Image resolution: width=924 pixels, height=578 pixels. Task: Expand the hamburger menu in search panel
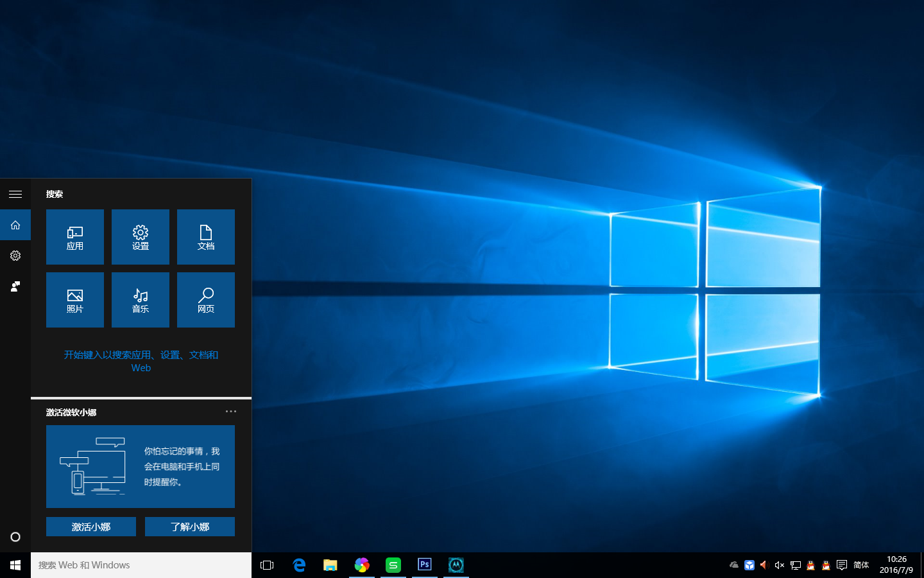15,194
